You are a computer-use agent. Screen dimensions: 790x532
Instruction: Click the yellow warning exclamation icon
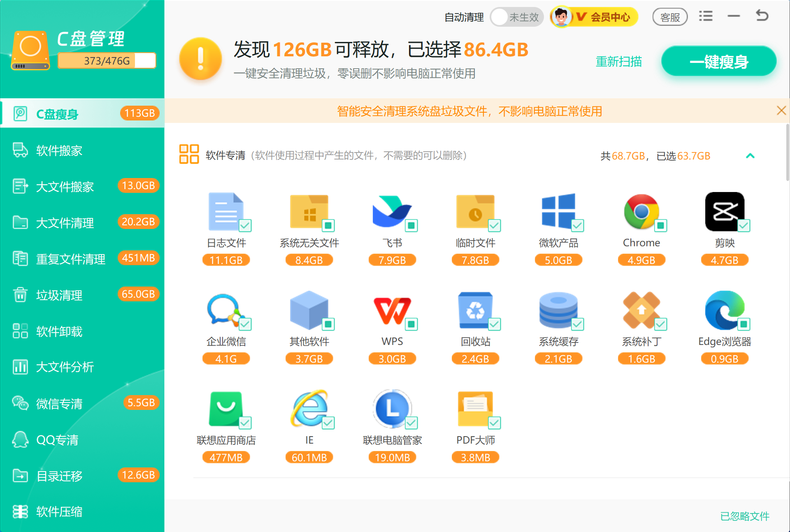click(200, 58)
